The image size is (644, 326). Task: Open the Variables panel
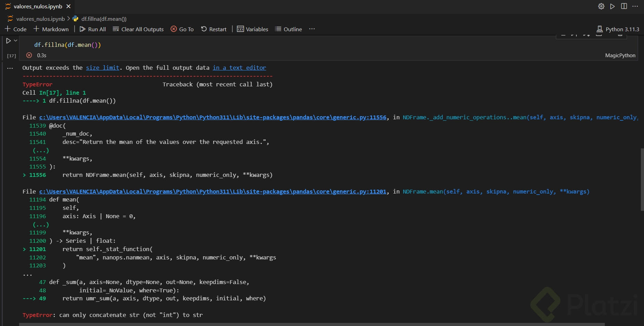252,29
